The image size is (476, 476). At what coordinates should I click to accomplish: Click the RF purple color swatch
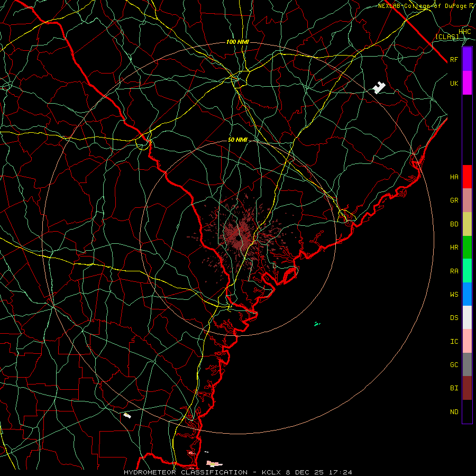coord(467,59)
